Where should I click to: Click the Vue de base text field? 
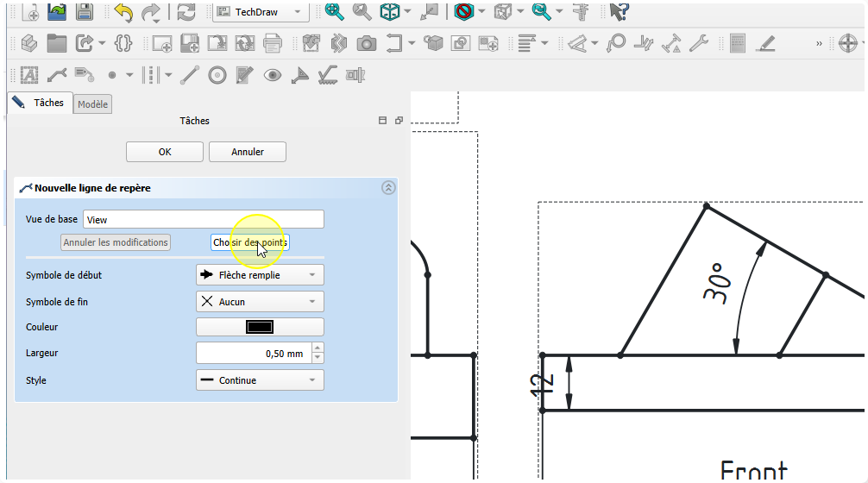203,220
